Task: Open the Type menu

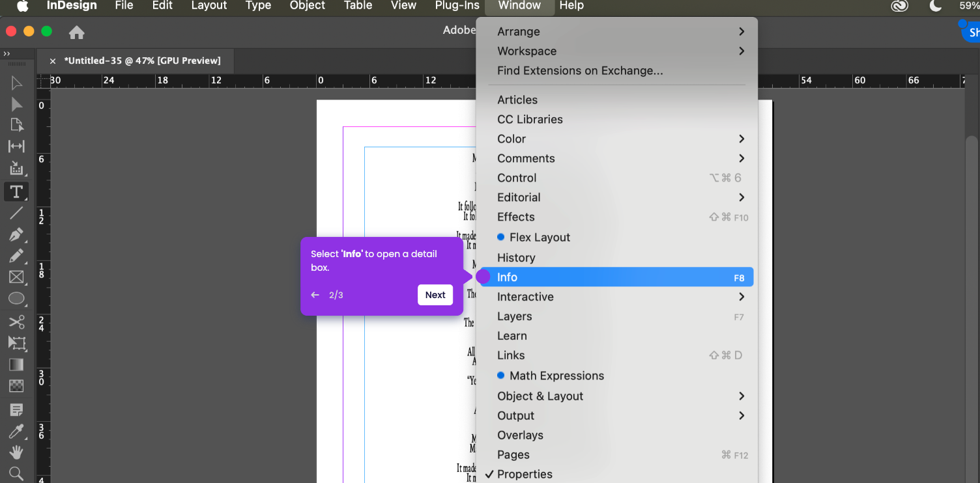Action: coord(258,6)
